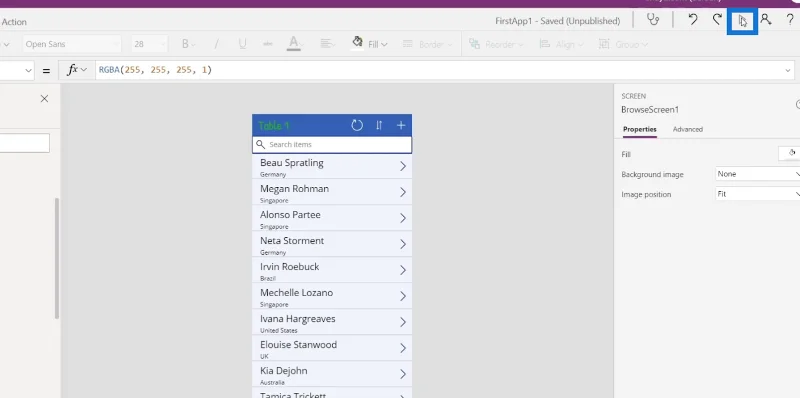Select the Megan Rohman name

click(x=294, y=189)
